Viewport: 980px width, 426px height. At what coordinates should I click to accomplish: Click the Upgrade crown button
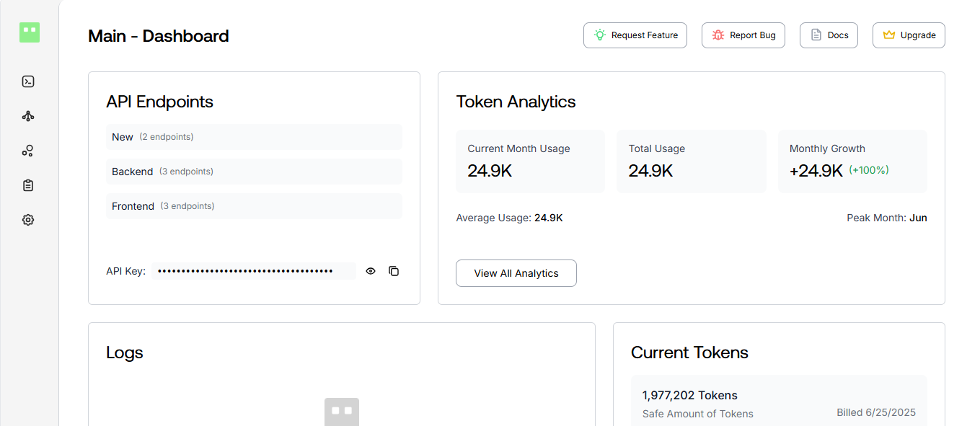[909, 35]
